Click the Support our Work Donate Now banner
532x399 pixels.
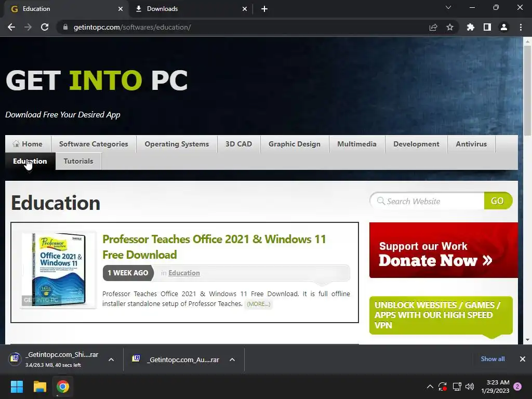[x=444, y=250]
